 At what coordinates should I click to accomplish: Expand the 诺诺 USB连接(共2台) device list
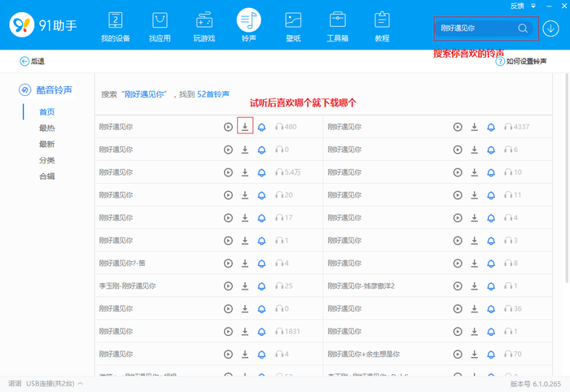(46, 384)
